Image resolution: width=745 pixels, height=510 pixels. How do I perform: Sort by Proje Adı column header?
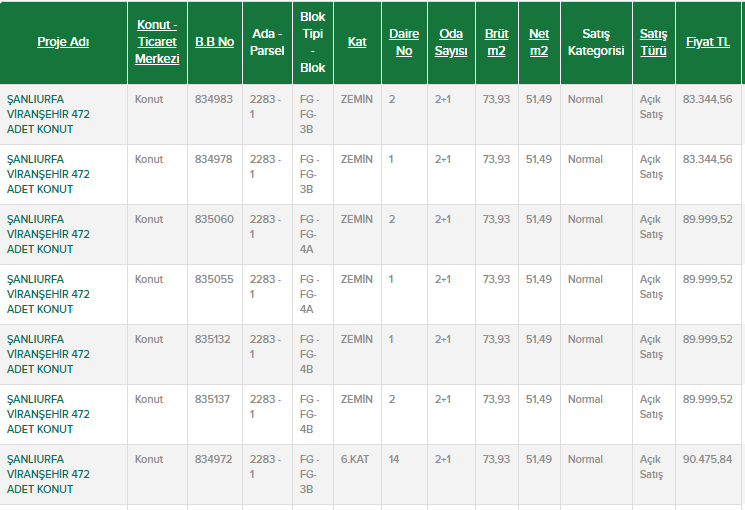63,42
